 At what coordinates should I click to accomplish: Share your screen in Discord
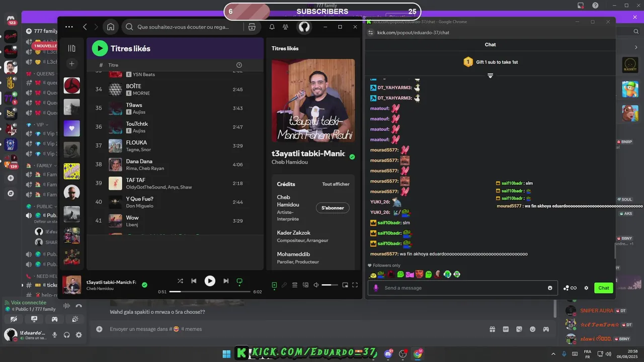[34, 319]
